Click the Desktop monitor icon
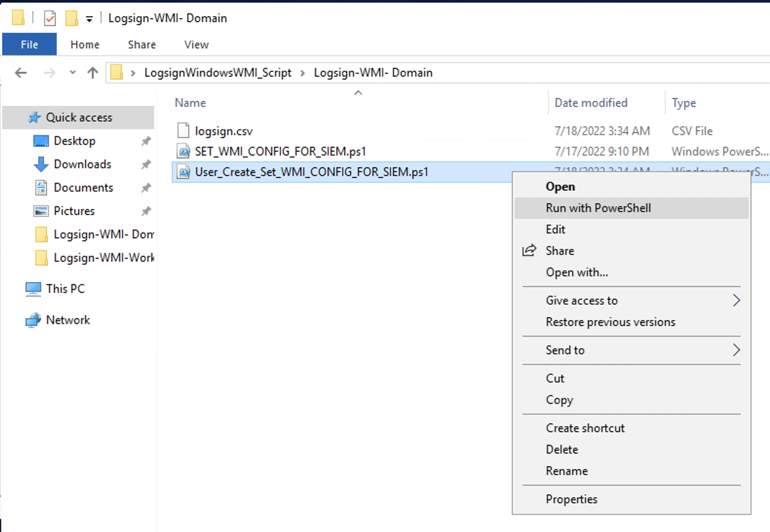The width and height of the screenshot is (770, 532). (41, 141)
